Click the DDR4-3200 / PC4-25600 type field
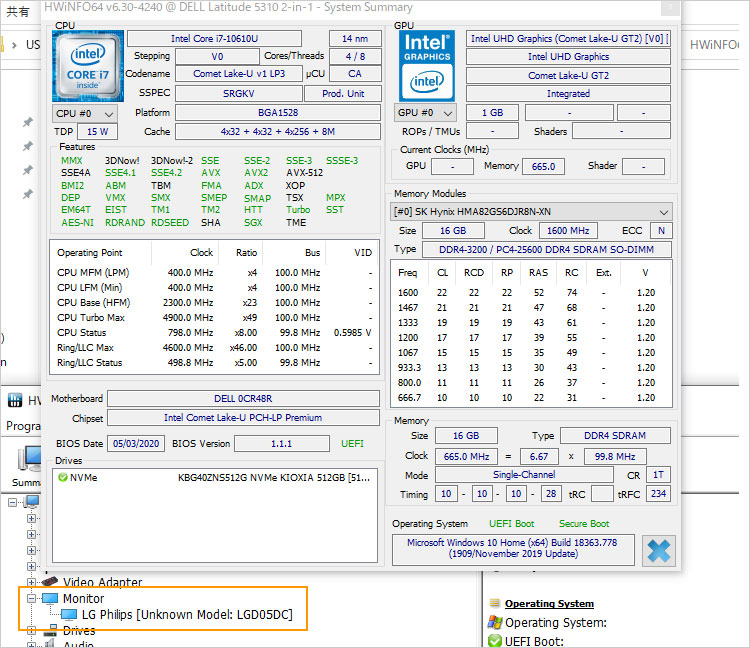 click(x=546, y=250)
